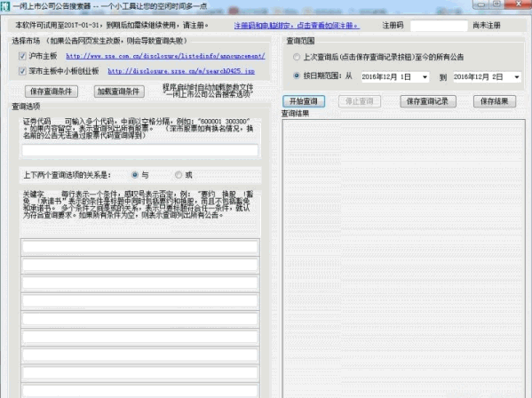
Task: Toggle the 深市主板中小板创业板 checkbox
Action: click(22, 71)
